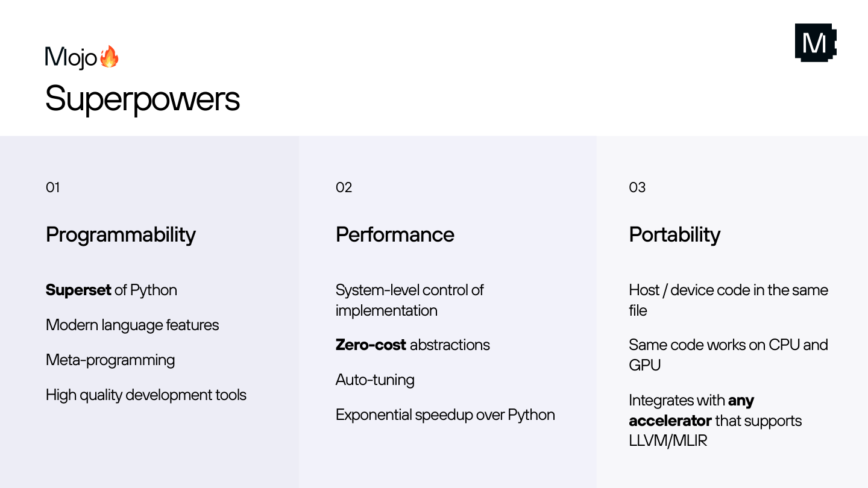Select the Performance heading
The width and height of the screenshot is (868, 488).
click(x=395, y=234)
